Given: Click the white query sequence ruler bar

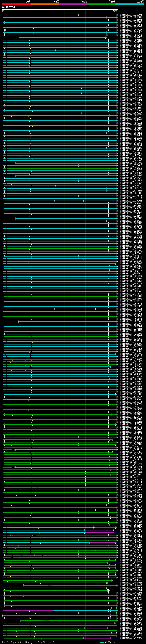Looking at the screenshot, I should coord(60,9).
